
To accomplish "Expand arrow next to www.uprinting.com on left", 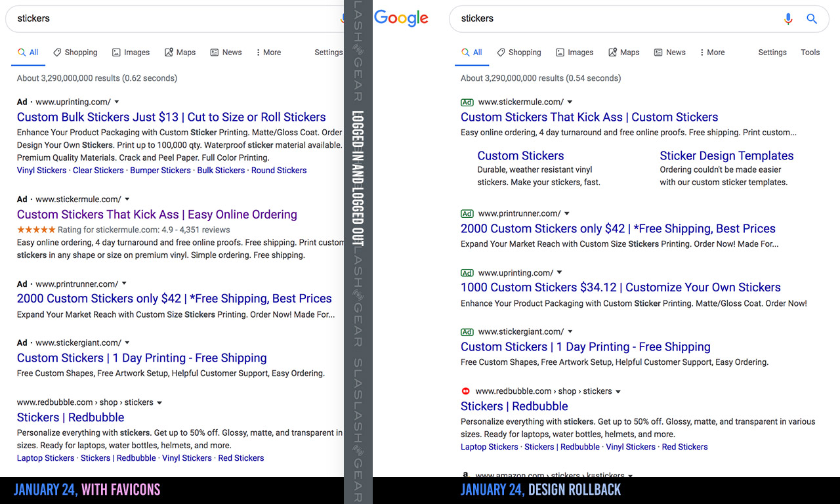I will coord(117,102).
